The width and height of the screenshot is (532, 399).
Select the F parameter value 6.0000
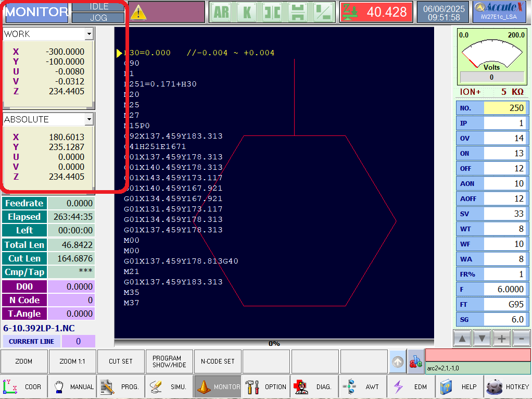504,289
